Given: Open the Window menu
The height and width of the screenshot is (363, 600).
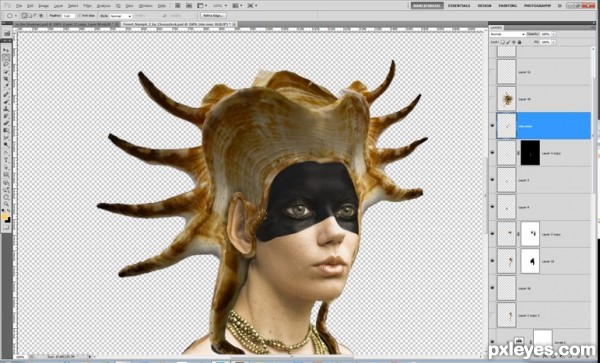Looking at the screenshot, I should [145, 6].
